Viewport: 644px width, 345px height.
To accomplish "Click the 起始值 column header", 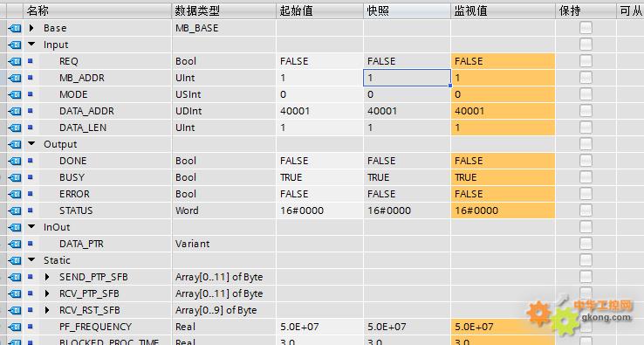I will click(320, 11).
